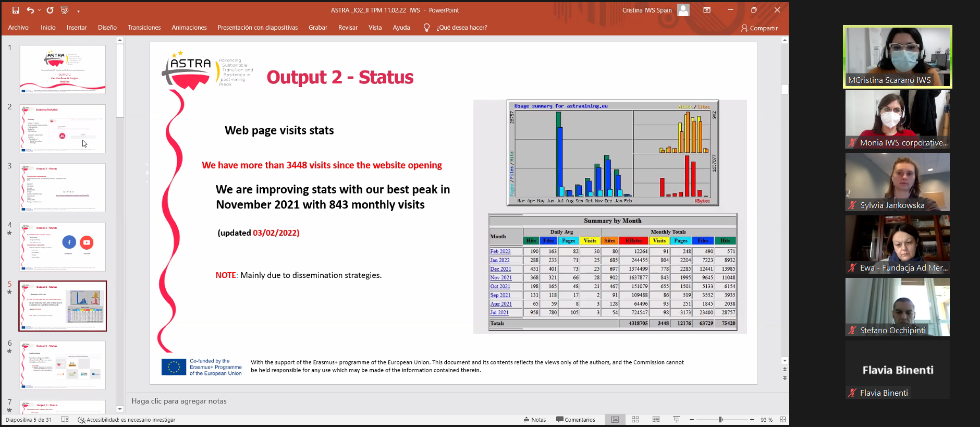This screenshot has height=427, width=980.
Task: Launch Slide Show view from status bar
Action: 677,420
